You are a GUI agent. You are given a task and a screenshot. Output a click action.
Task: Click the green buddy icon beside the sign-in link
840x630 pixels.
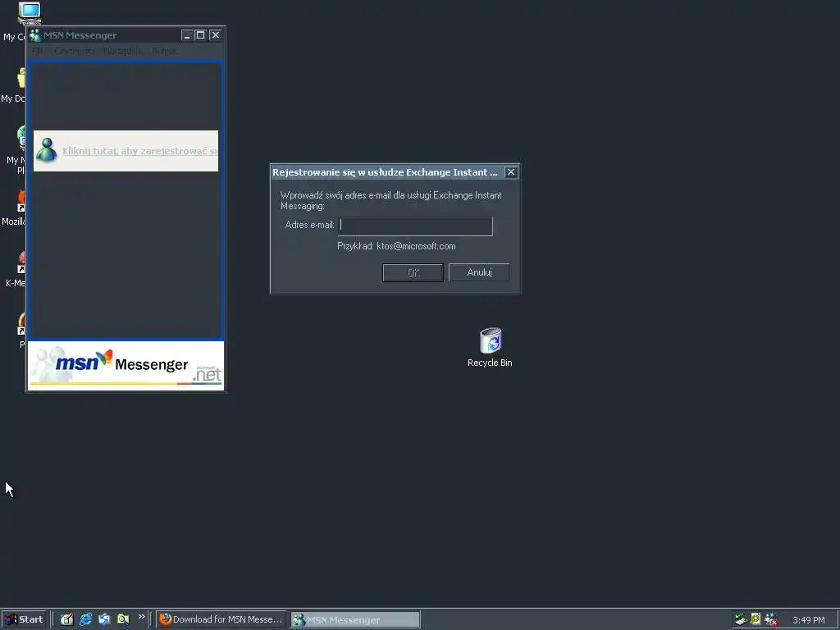pyautogui.click(x=47, y=151)
